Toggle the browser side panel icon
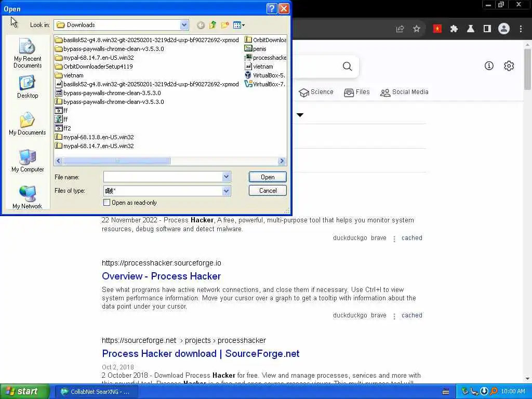The height and width of the screenshot is (399, 532). (x=487, y=29)
